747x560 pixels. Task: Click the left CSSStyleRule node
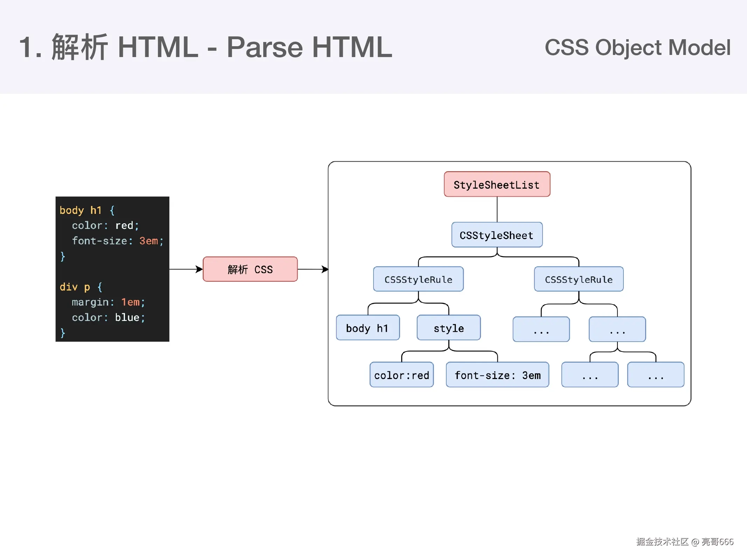coord(418,279)
